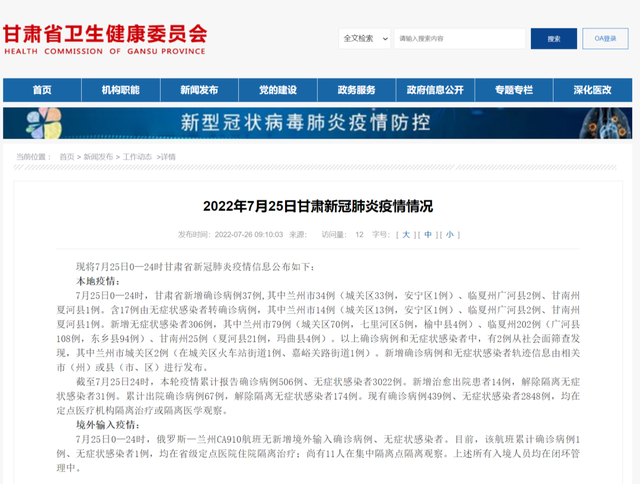The height and width of the screenshot is (484, 640).
Task: Open the 机构职能 navigation menu
Action: [120, 90]
